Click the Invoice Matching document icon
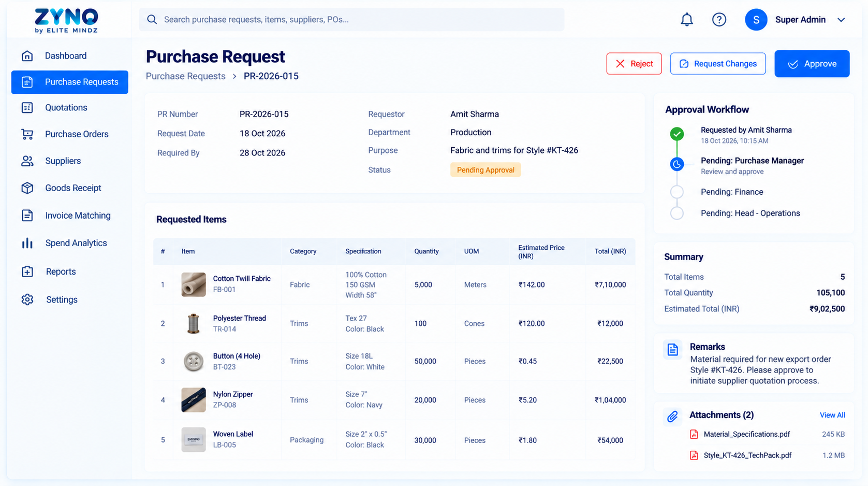Viewport: 868px width, 486px height. coord(27,216)
